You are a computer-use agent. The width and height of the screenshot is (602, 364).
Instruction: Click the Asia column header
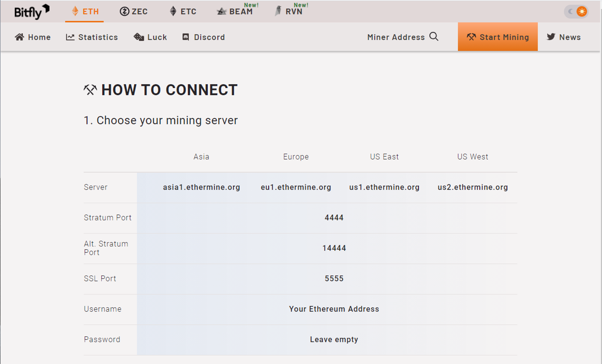pos(201,157)
